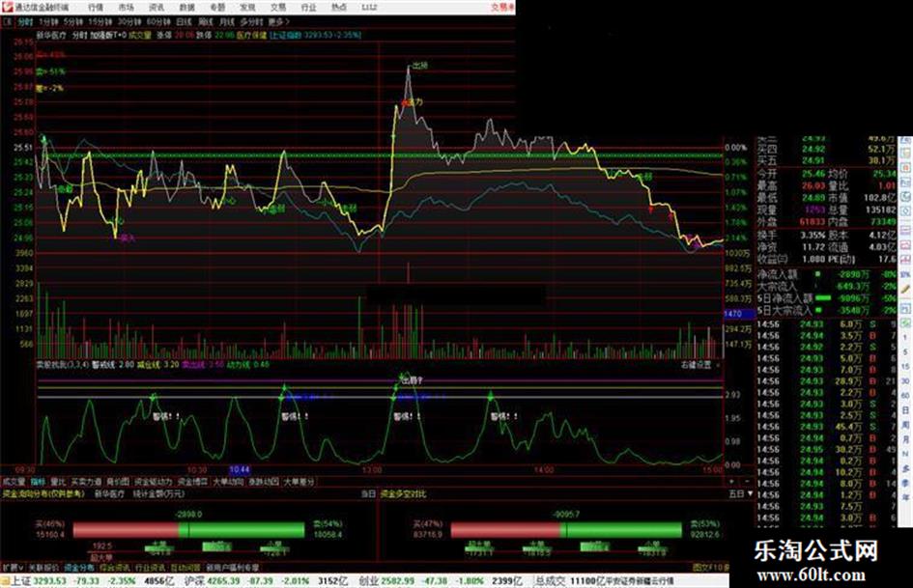Click the plus zoom button beside indicator tabs
The image size is (913, 588).
732,482
